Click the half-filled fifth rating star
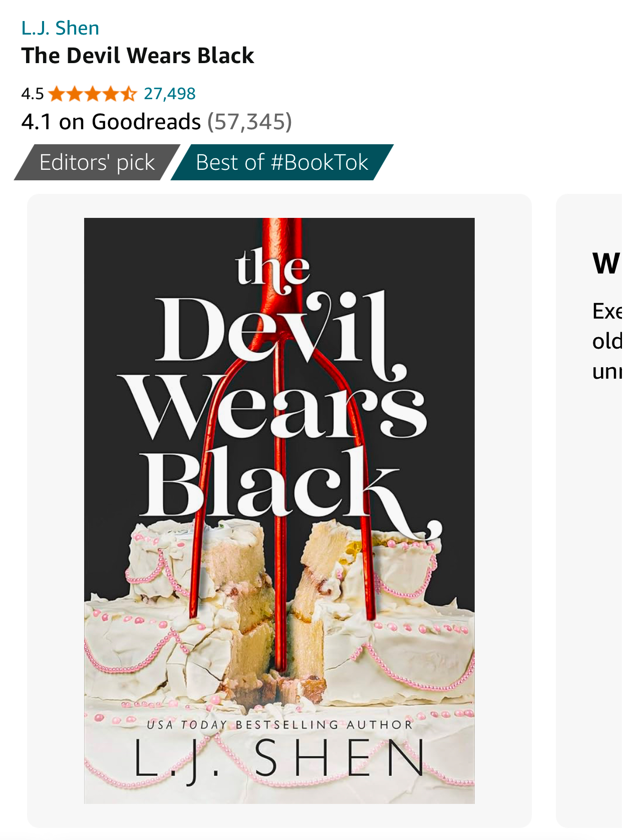This screenshot has height=840, width=643. point(128,94)
